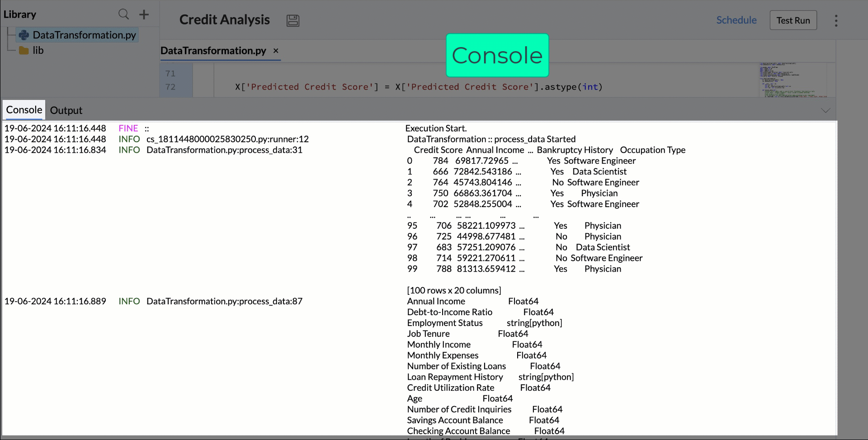Click the lib folder icon
Image resolution: width=868 pixels, height=440 pixels.
coord(23,50)
